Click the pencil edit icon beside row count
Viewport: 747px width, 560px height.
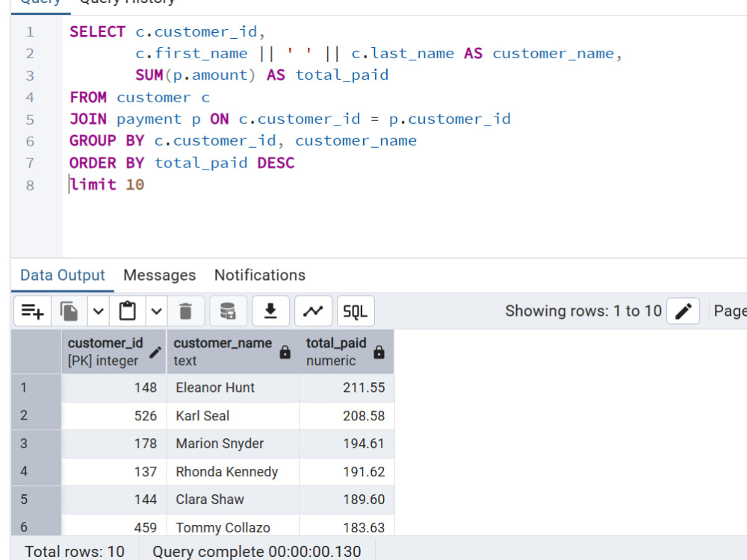[684, 311]
